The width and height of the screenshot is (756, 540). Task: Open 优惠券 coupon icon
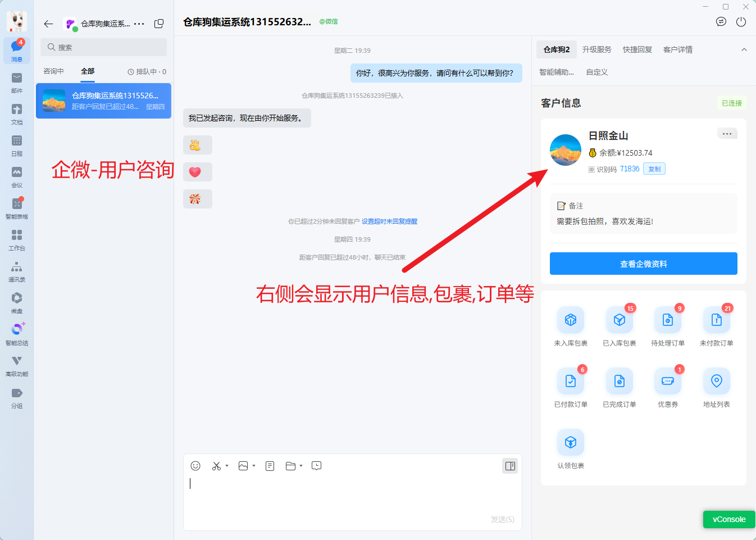tap(668, 381)
